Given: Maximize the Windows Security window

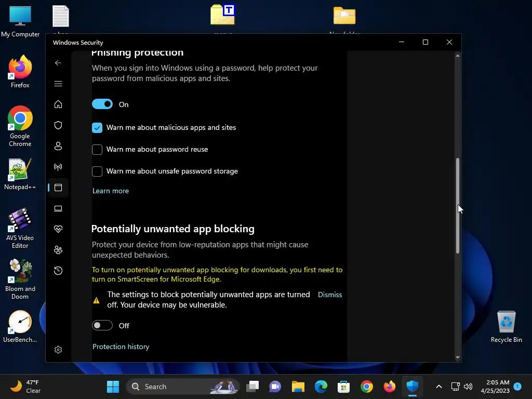Looking at the screenshot, I should point(425,42).
